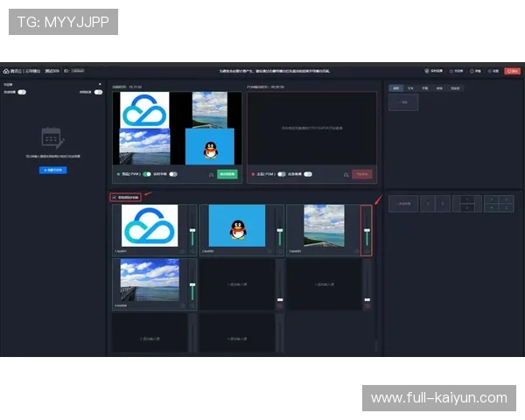The width and height of the screenshot is (525, 420).
Task: Click the headphone icon under PGM output
Action: (x=346, y=174)
